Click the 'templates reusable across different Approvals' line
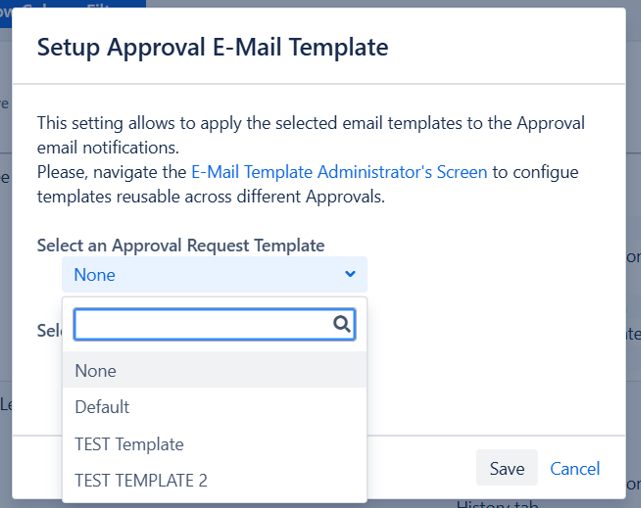 [210, 197]
